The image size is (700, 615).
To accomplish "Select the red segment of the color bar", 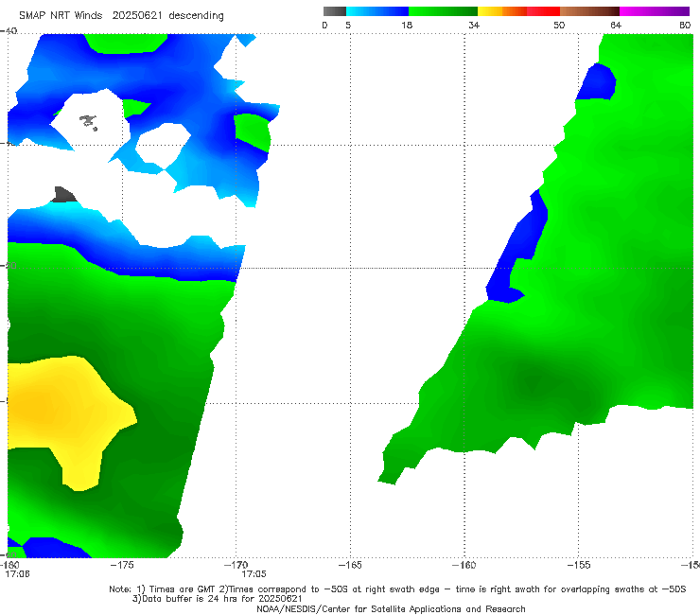I will (543, 11).
